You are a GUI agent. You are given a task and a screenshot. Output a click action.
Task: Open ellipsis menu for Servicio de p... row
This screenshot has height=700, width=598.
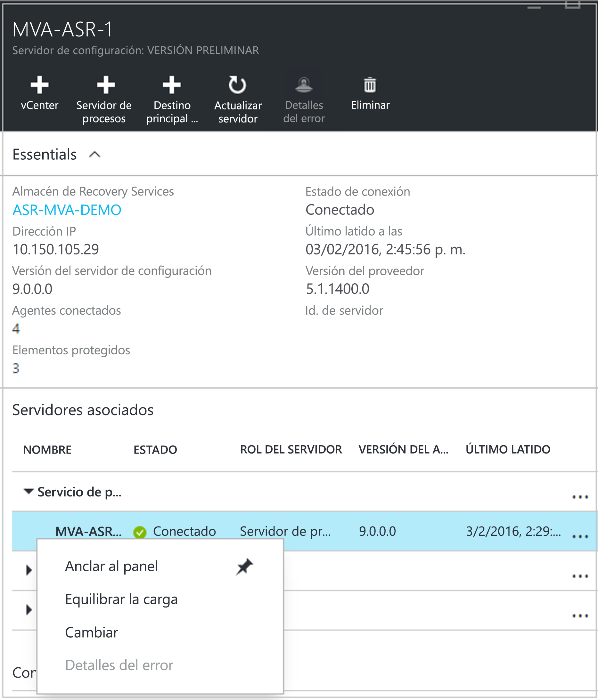tap(580, 497)
